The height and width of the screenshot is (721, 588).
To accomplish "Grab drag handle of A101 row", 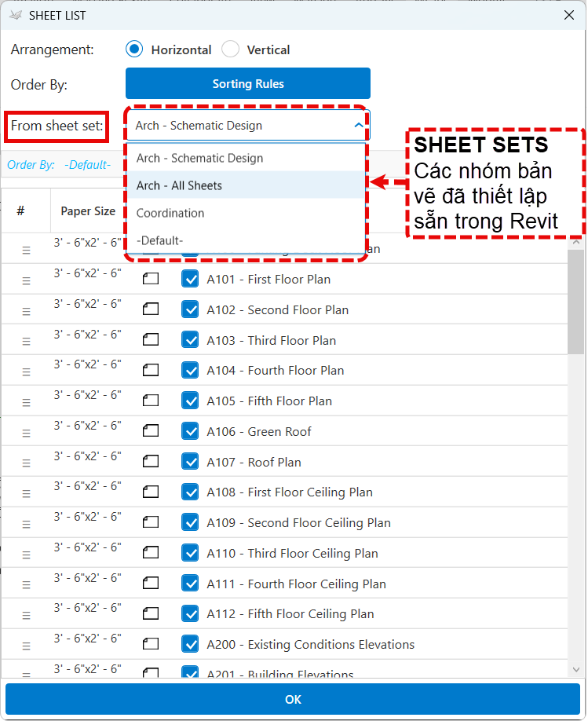I will click(x=26, y=280).
